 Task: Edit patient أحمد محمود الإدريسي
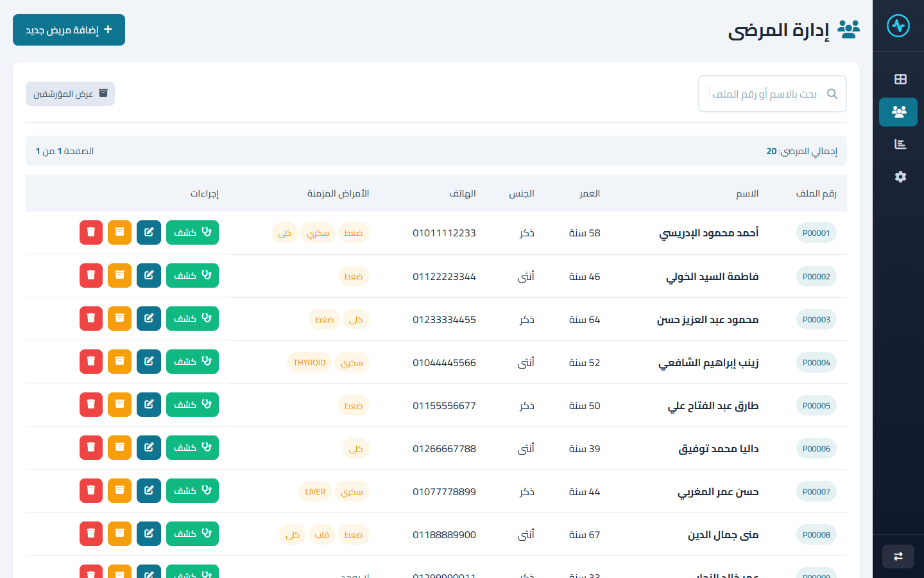(x=149, y=232)
